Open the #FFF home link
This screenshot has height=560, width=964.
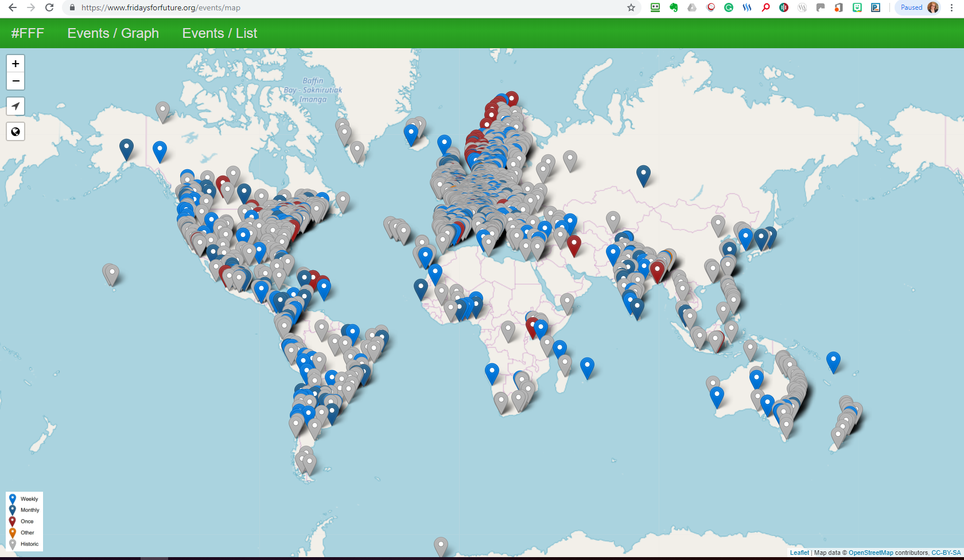tap(28, 33)
